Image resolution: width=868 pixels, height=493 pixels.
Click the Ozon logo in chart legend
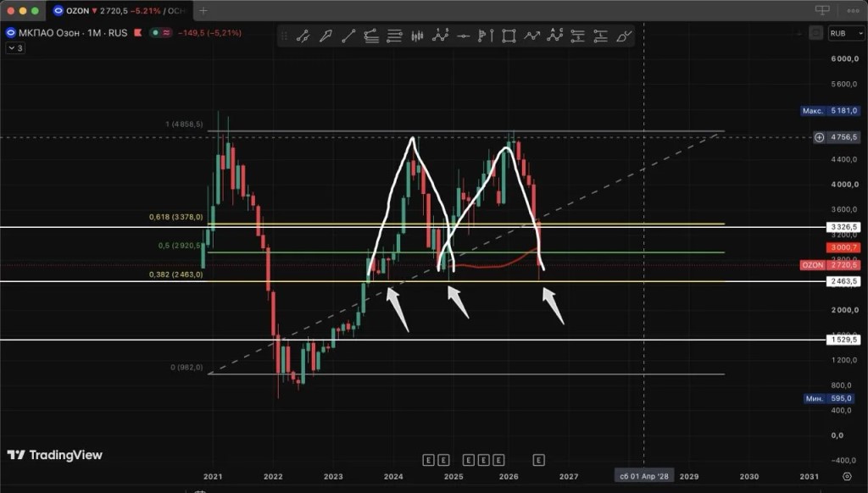click(x=10, y=33)
